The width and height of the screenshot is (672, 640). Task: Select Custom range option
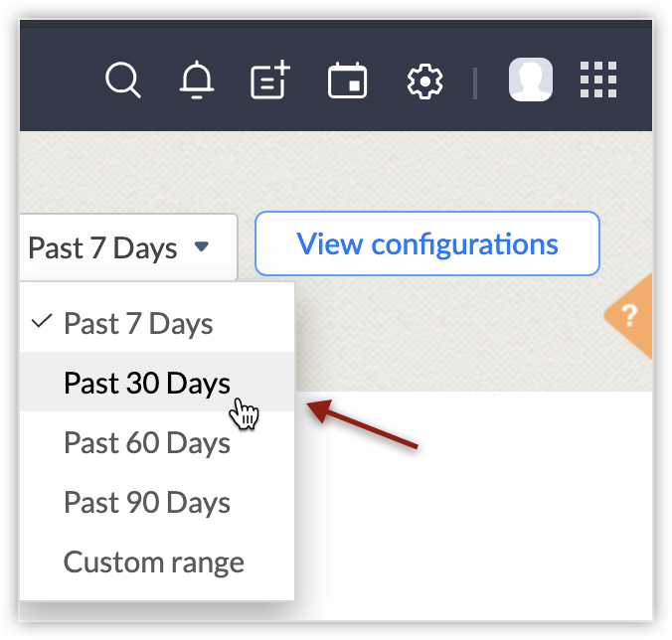[154, 561]
